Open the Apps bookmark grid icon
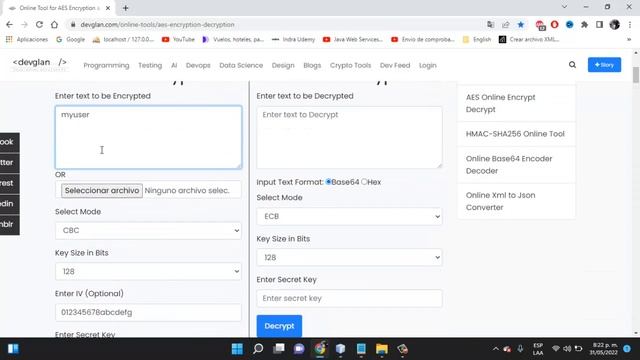640x360 pixels. tap(9, 39)
